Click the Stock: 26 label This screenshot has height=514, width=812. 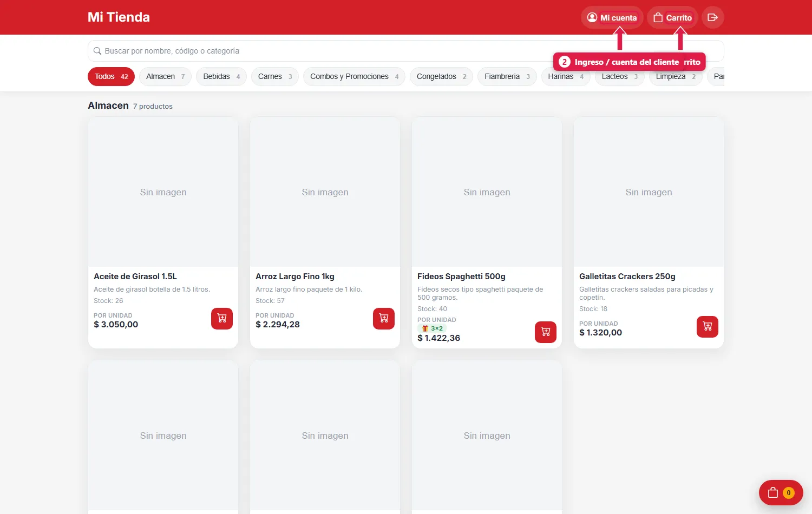(x=108, y=301)
